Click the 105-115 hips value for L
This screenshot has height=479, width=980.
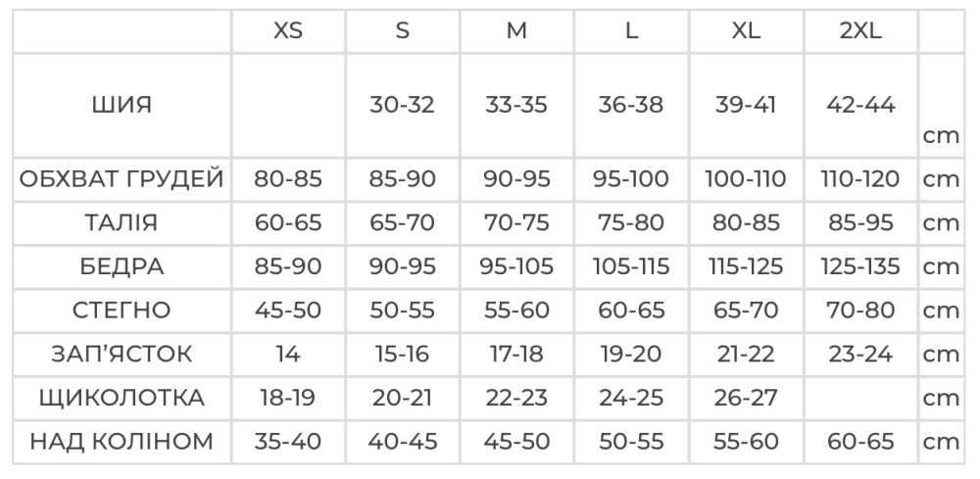point(631,266)
